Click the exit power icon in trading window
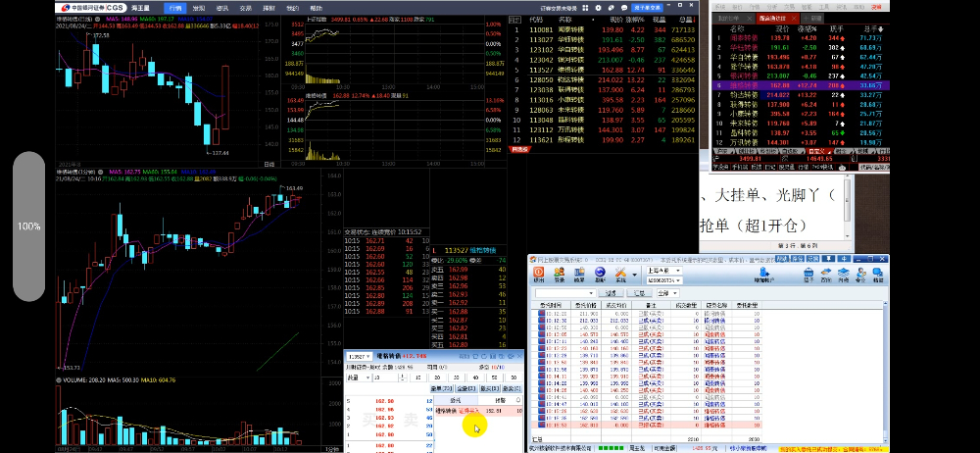The height and width of the screenshot is (453, 980). (539, 273)
